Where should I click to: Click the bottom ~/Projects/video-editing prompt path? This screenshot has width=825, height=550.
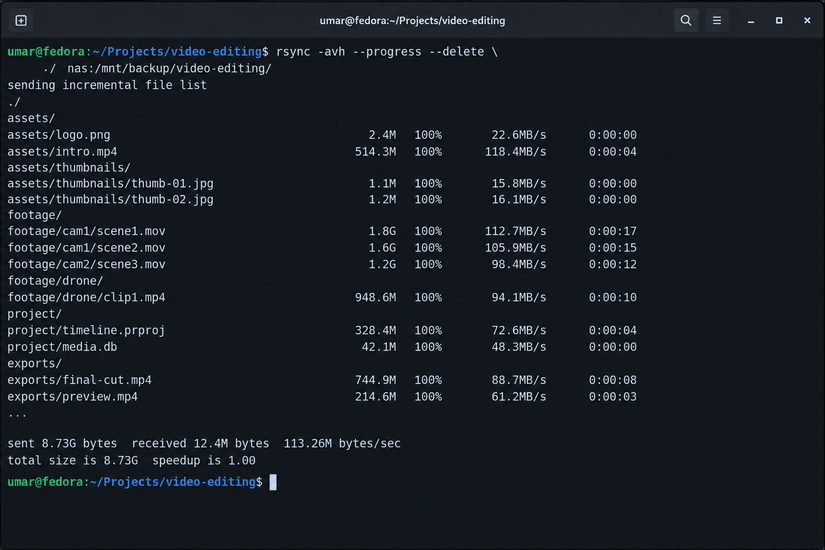173,482
